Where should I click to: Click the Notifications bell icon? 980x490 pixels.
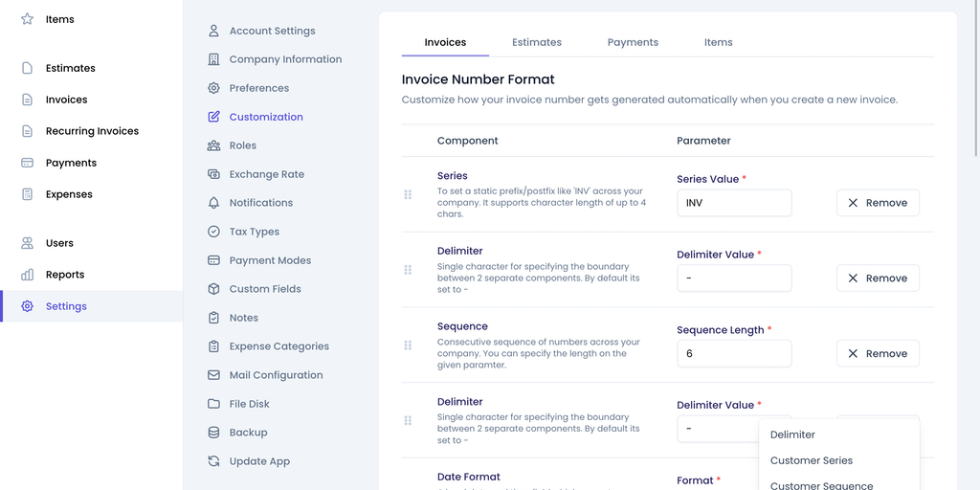coord(213,203)
